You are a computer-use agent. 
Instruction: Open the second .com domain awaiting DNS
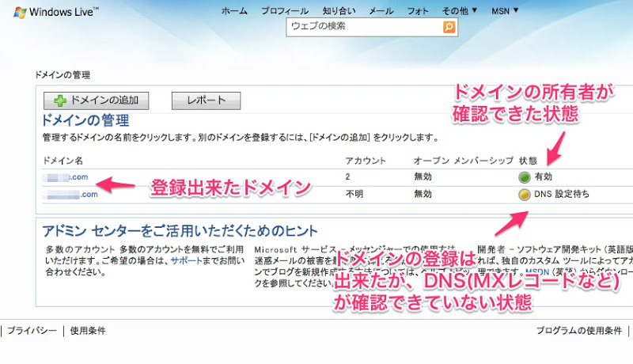(70, 195)
